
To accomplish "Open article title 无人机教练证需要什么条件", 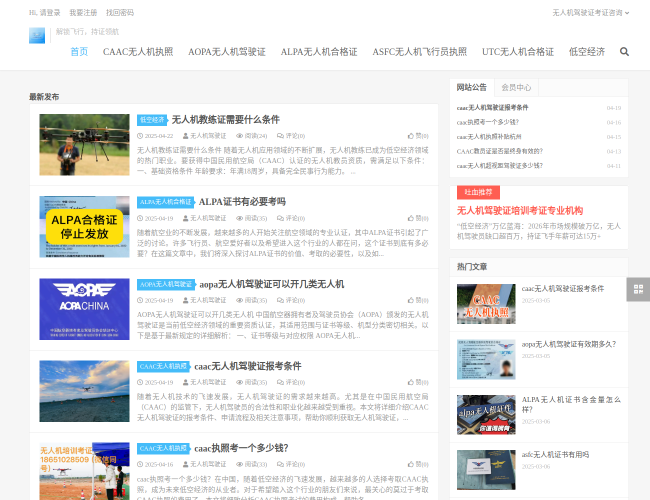I will pyautogui.click(x=226, y=120).
